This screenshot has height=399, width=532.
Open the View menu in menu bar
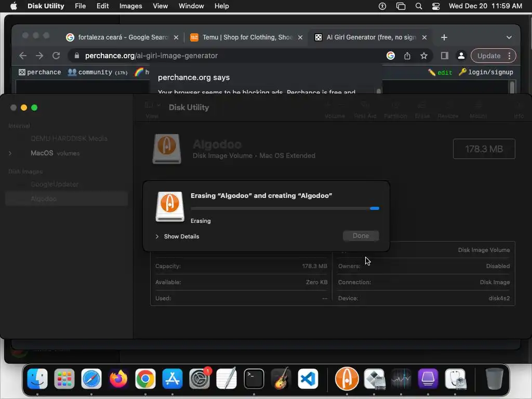tap(160, 6)
